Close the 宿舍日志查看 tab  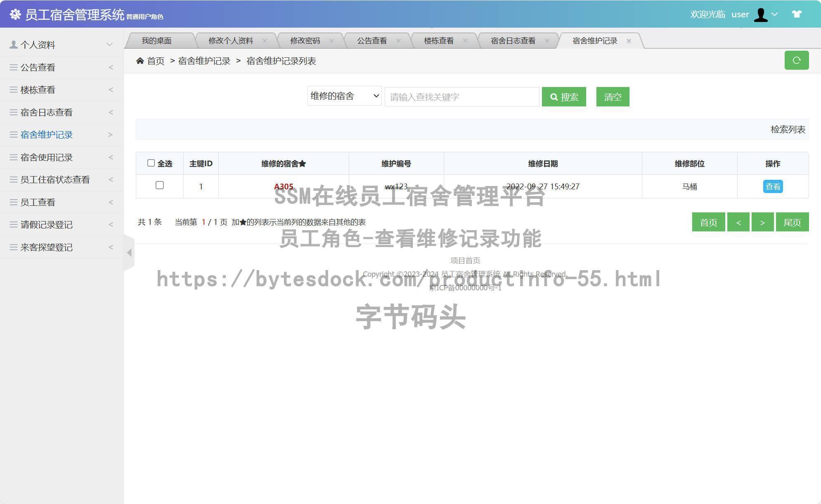click(x=547, y=41)
